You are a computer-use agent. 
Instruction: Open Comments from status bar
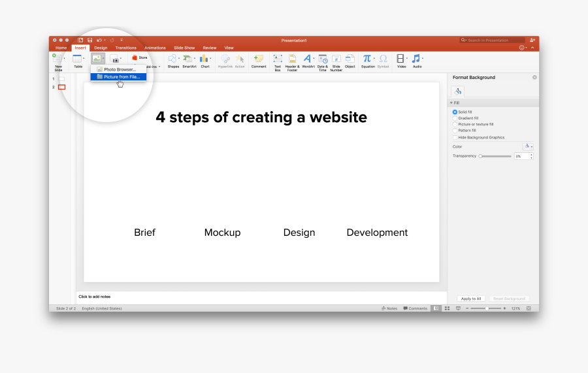point(415,308)
